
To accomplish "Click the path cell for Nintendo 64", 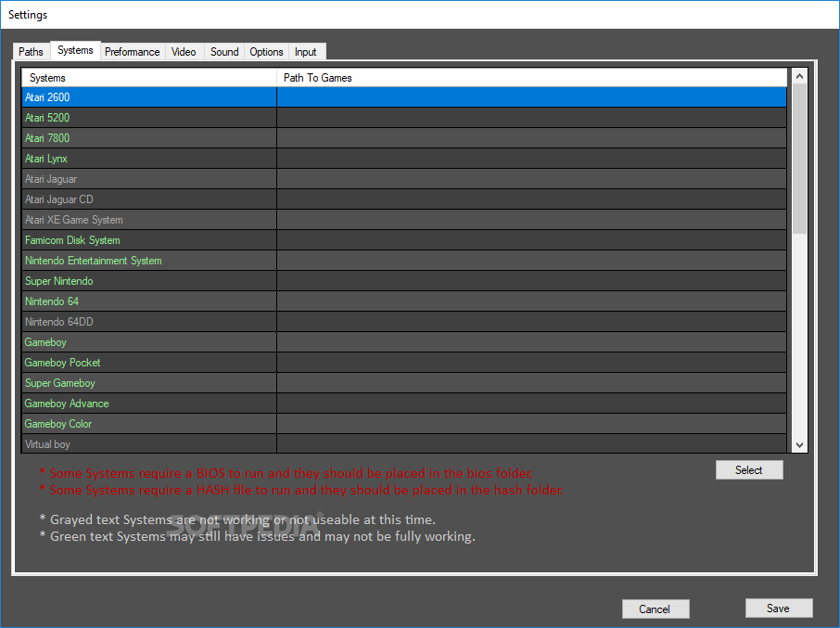I will tap(531, 301).
